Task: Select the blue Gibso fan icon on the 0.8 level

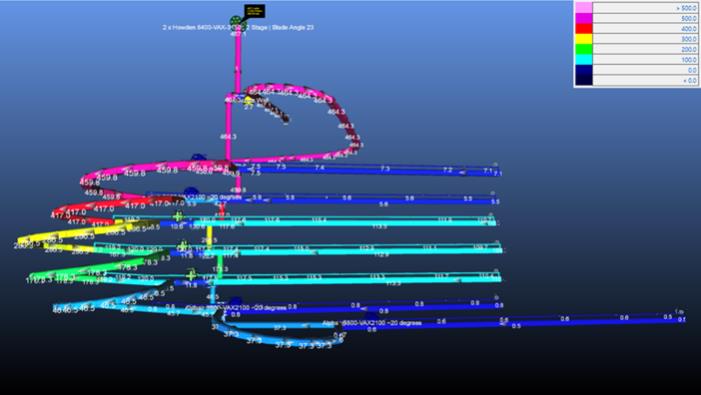Action: click(x=235, y=301)
